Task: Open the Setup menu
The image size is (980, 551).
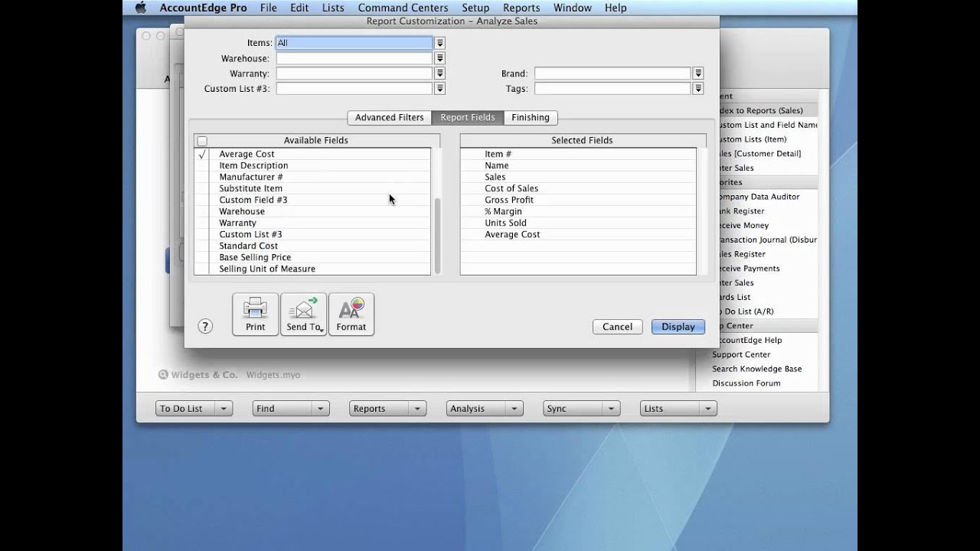Action: point(475,8)
